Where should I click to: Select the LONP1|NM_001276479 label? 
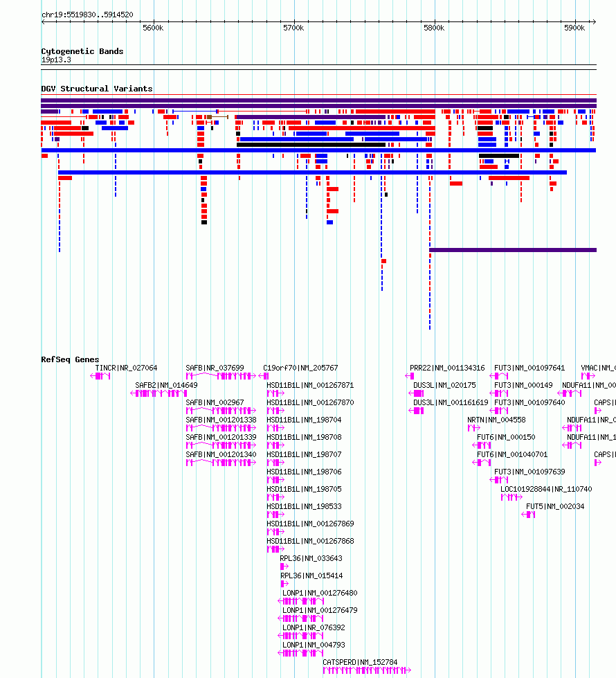320,610
